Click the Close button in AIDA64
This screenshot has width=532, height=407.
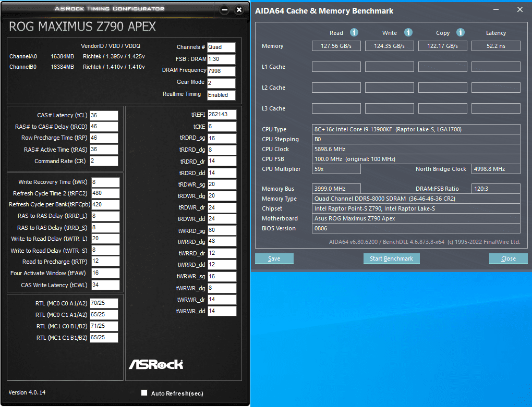[x=508, y=258]
